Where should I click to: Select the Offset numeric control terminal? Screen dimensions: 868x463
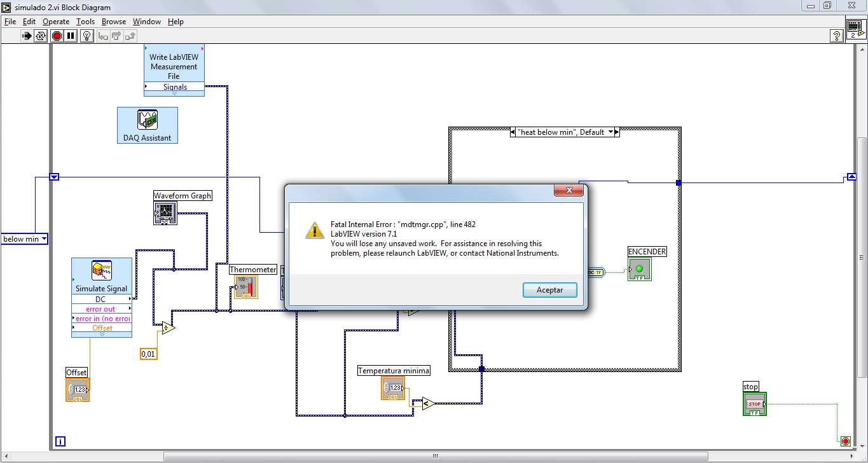click(x=78, y=389)
